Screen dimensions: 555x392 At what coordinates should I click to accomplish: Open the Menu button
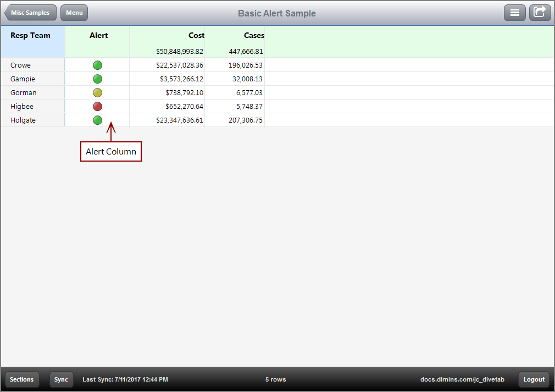coord(74,13)
